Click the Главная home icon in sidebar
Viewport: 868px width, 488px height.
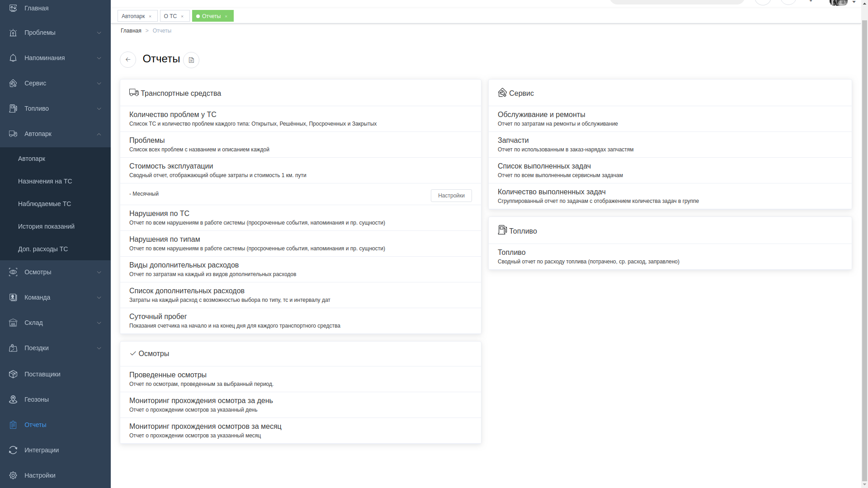tap(13, 8)
